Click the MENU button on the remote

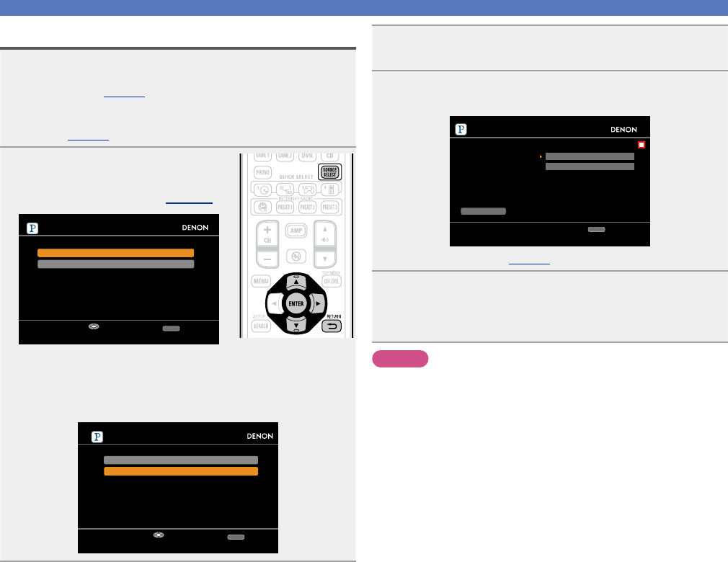coord(261,281)
